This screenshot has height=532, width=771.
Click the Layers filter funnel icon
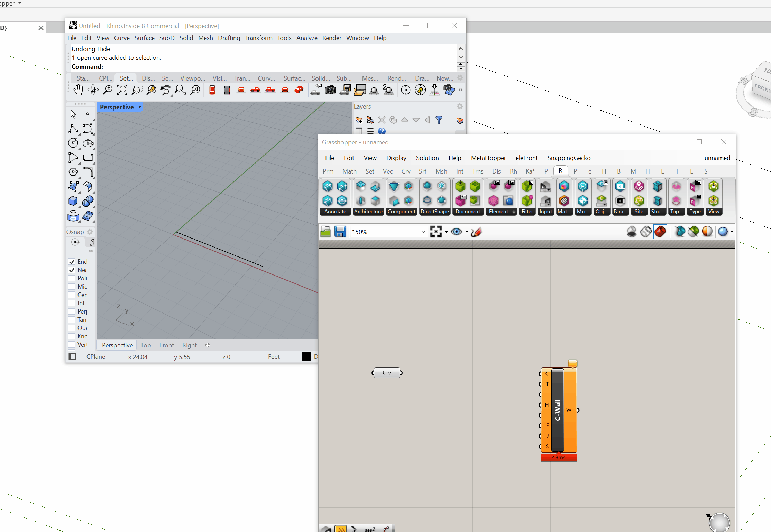tap(439, 120)
